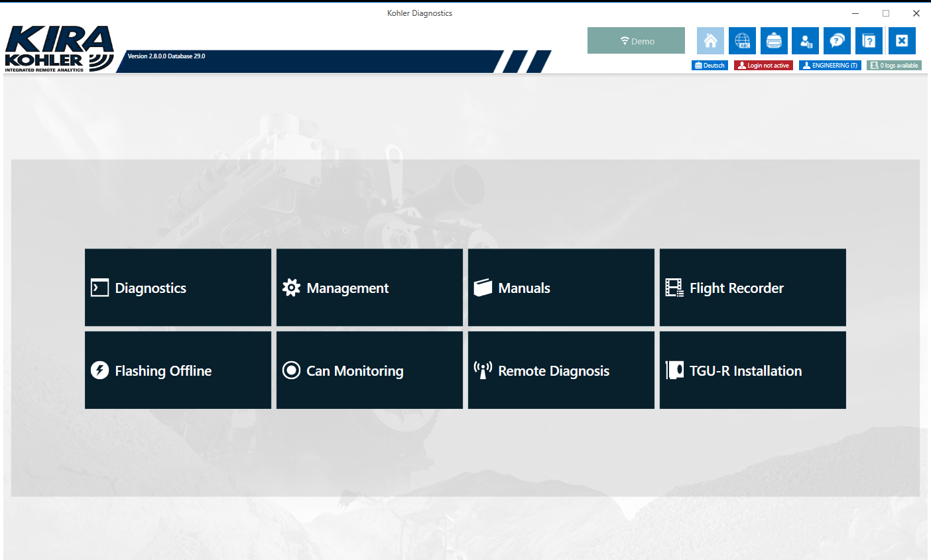Go to the Home screen icon
The width and height of the screenshot is (931, 560).
710,41
